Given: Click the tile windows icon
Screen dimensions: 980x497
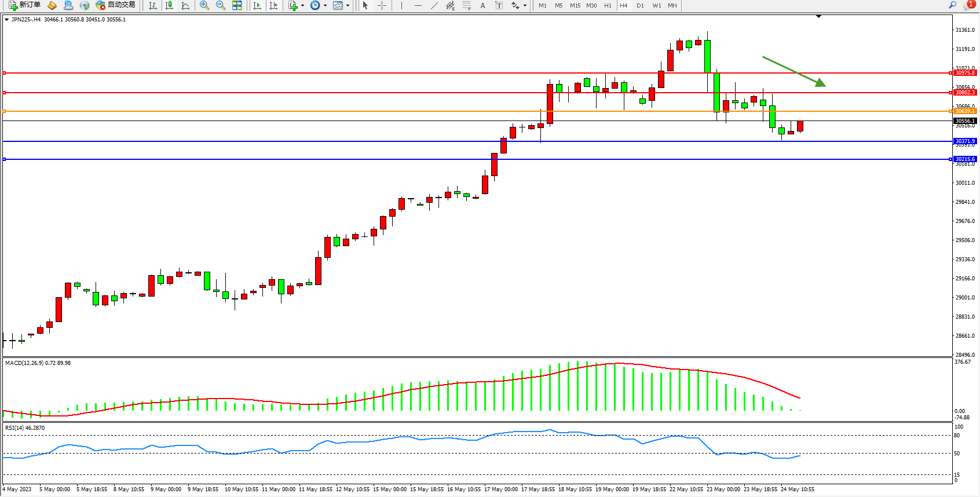Looking at the screenshot, I should coord(237,5).
